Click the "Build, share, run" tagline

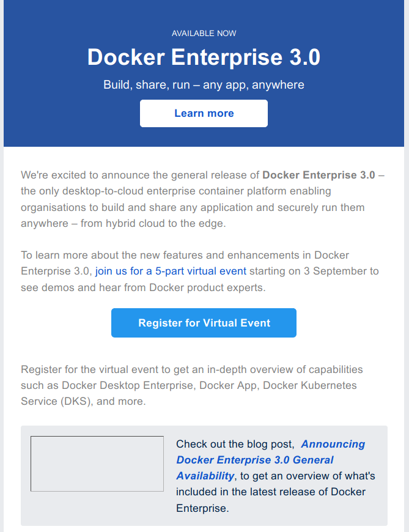click(204, 84)
